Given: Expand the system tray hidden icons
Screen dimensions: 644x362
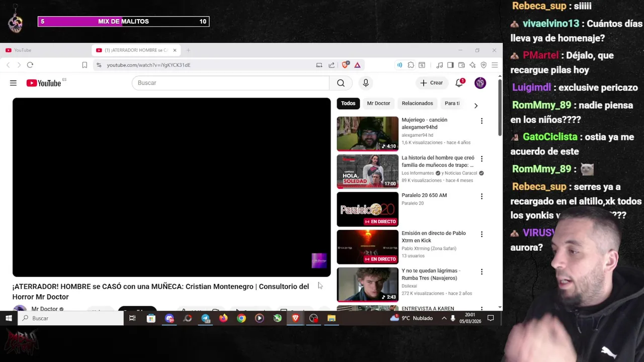Looking at the screenshot, I should (444, 318).
